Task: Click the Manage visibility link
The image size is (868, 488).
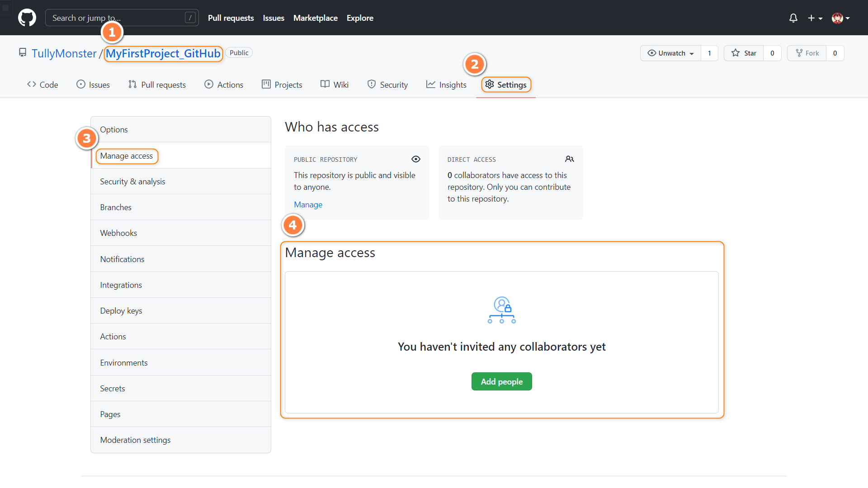Action: click(x=308, y=204)
